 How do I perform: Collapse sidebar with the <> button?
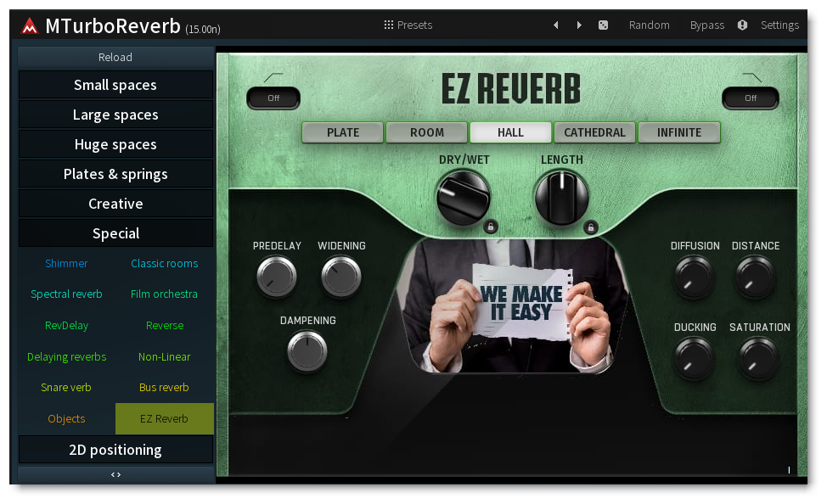tap(115, 474)
